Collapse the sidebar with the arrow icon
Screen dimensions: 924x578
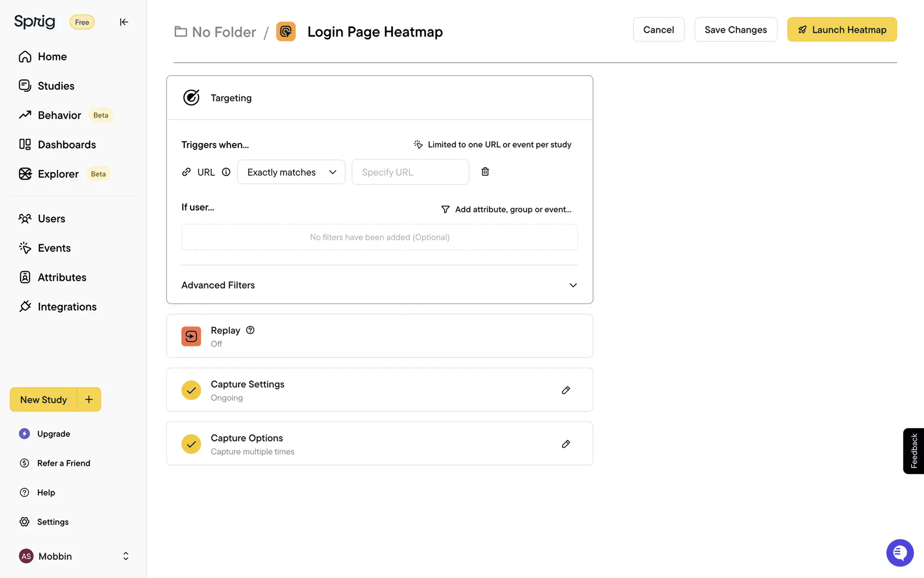124,22
